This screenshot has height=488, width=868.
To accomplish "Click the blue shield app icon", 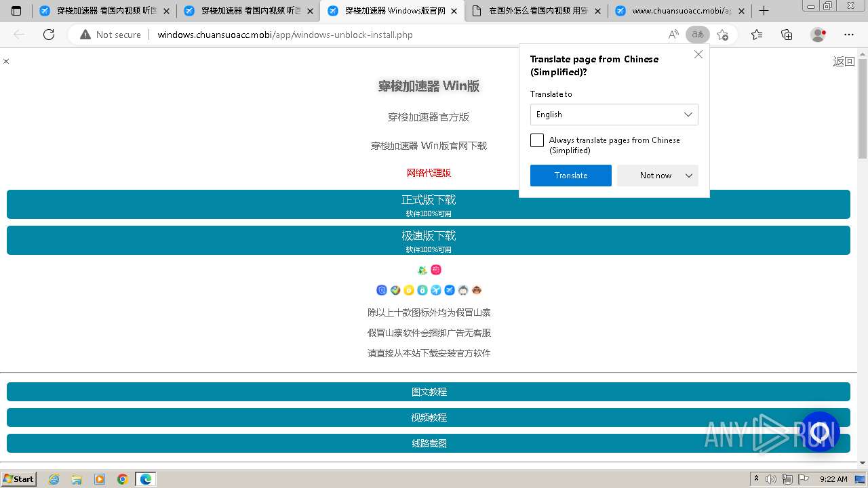I will (x=382, y=290).
